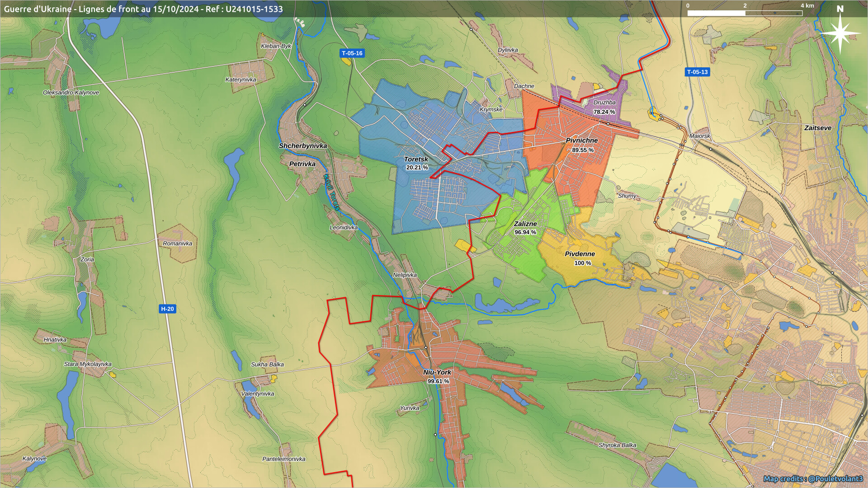
Task: Click the H-20 highway shield
Action: (167, 309)
